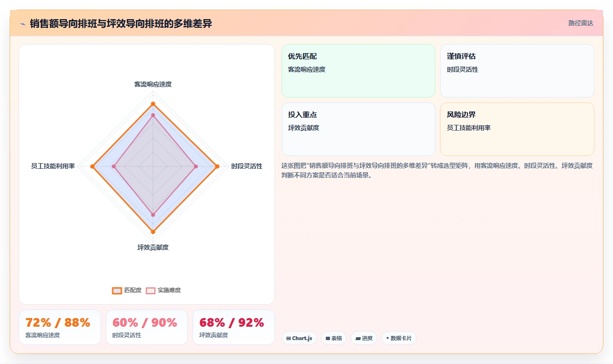Screen dimensions: 613x364
Task: Click the description paragraph starting 这张图把
Action: pos(437,170)
